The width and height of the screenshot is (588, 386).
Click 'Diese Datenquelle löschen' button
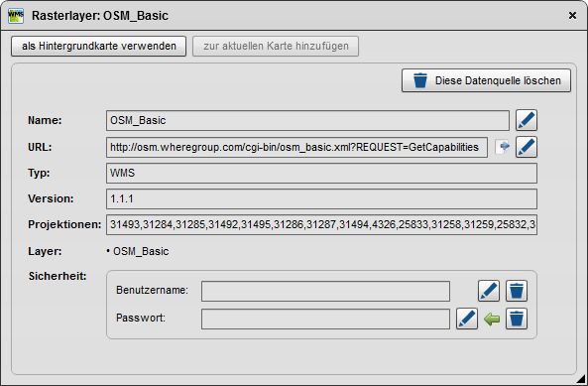point(486,80)
